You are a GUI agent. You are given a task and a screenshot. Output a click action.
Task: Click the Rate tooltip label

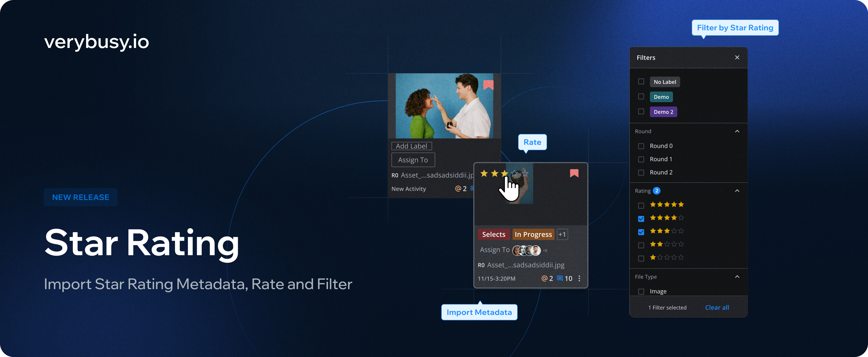[532, 142]
